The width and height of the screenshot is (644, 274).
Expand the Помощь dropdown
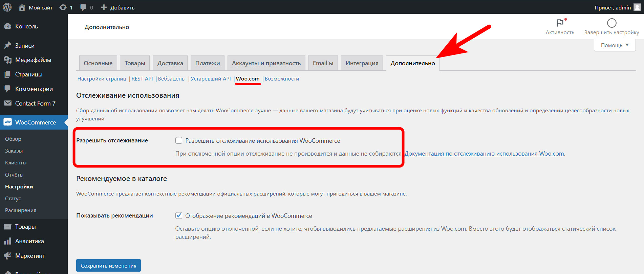pyautogui.click(x=615, y=45)
